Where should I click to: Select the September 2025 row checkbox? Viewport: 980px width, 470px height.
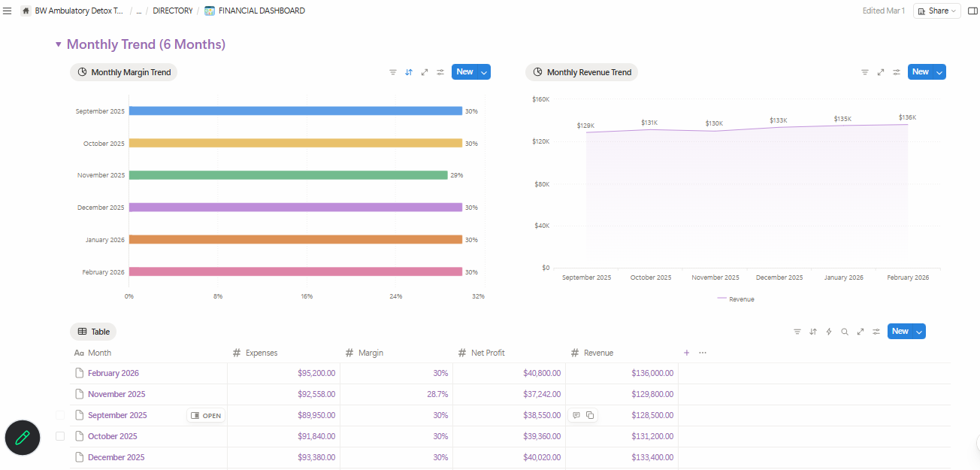pyautogui.click(x=60, y=415)
